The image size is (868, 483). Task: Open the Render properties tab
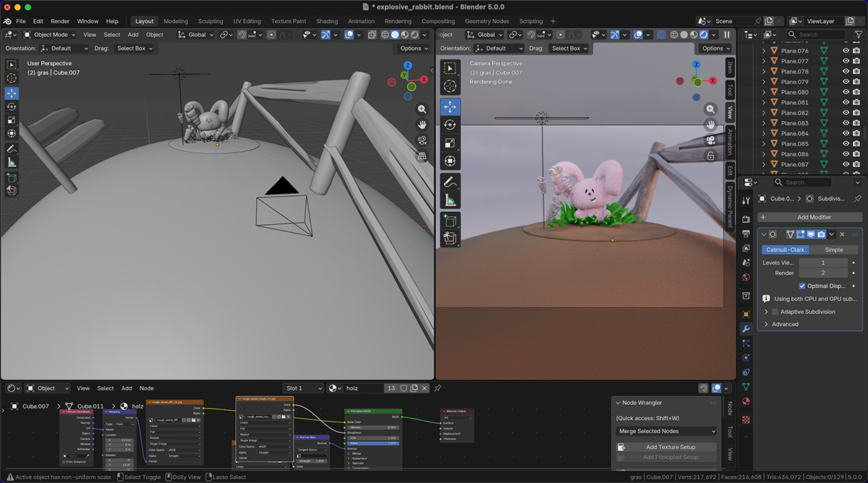746,220
